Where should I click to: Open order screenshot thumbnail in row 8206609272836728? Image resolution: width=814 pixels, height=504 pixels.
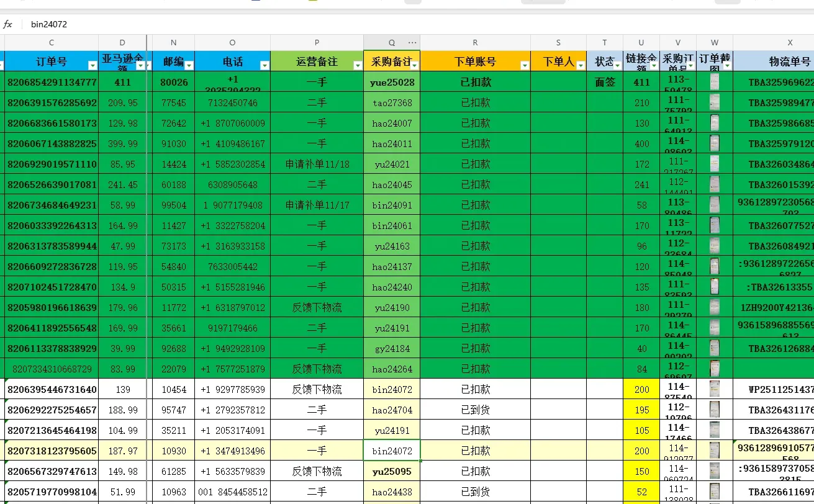pyautogui.click(x=715, y=266)
